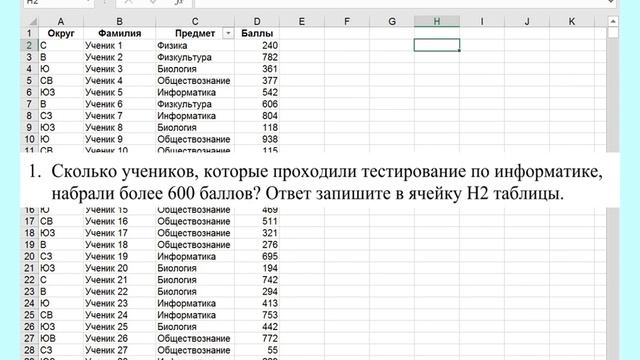Select column F header
The width and height of the screenshot is (640, 360).
pyautogui.click(x=347, y=21)
